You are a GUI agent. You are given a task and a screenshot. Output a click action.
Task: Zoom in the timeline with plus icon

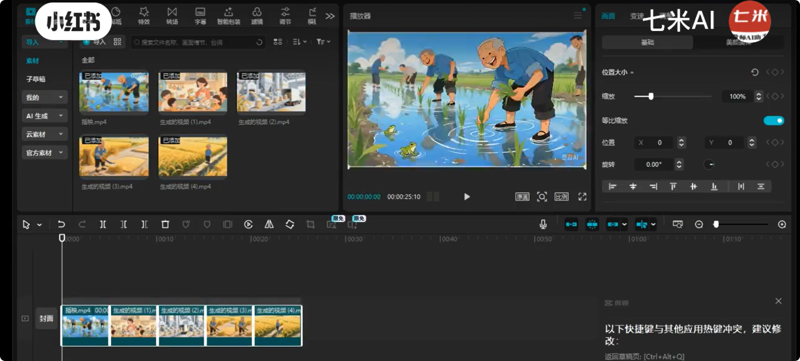(x=782, y=224)
